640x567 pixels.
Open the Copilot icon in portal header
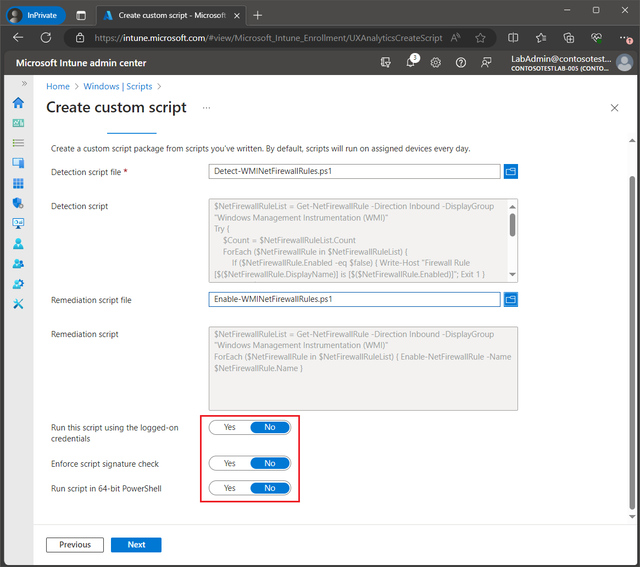tap(385, 62)
